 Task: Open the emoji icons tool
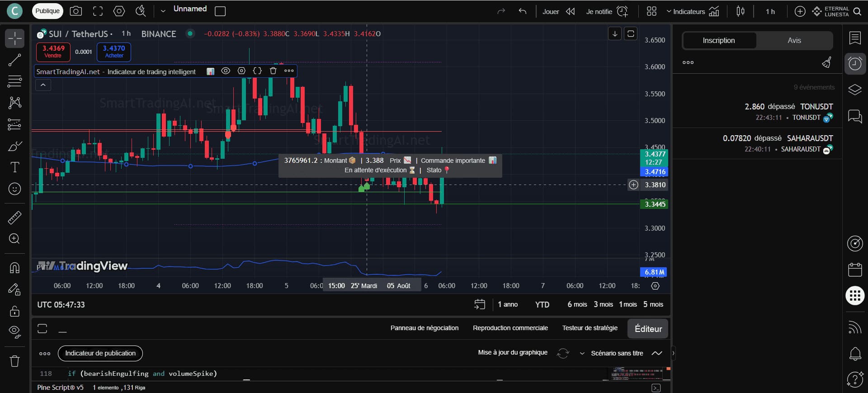click(14, 189)
